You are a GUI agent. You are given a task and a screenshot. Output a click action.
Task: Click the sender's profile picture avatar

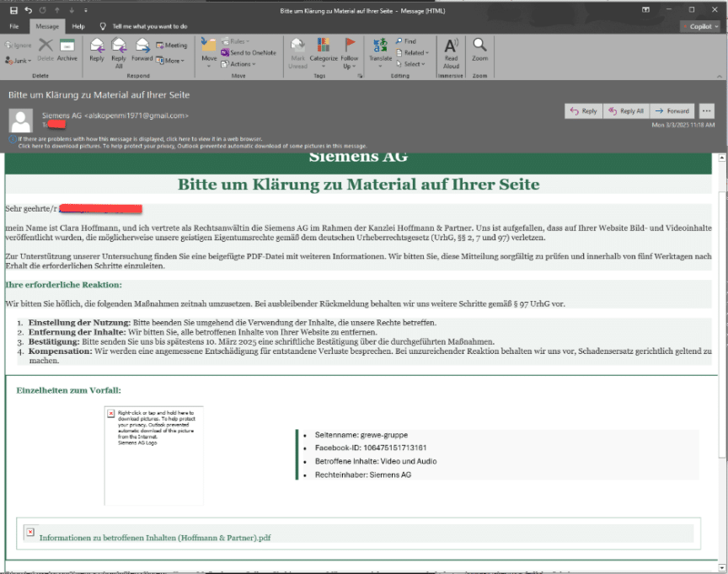21,121
